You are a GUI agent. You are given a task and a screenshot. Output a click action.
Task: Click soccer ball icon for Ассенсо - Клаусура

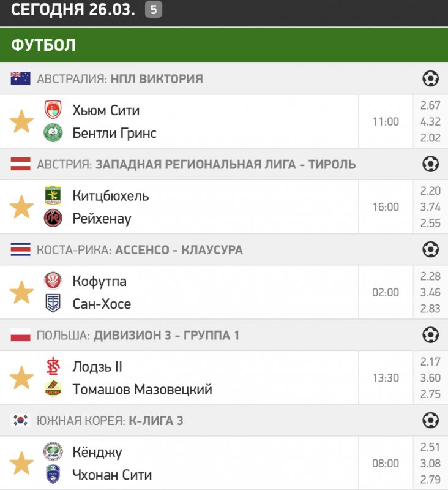click(x=431, y=249)
